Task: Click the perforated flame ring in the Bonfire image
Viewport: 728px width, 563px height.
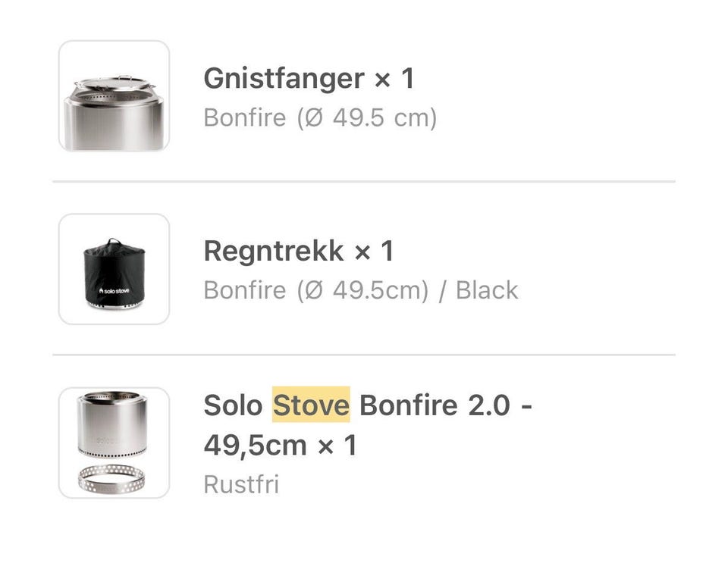Action: 111,479
